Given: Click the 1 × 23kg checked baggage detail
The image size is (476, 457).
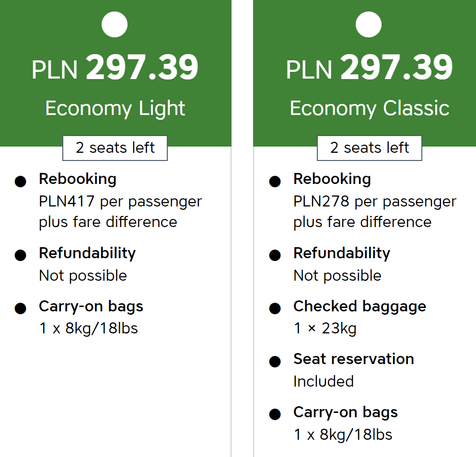Looking at the screenshot, I should tap(325, 329).
